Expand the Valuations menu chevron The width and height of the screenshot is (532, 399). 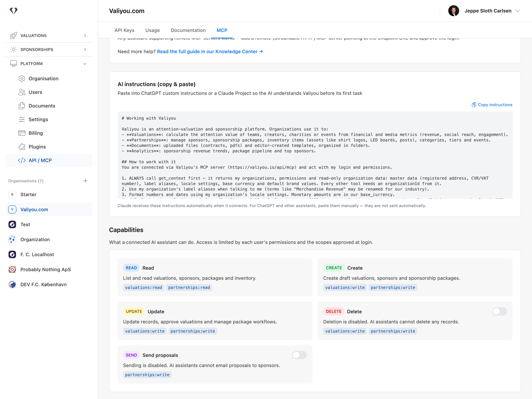[85, 35]
